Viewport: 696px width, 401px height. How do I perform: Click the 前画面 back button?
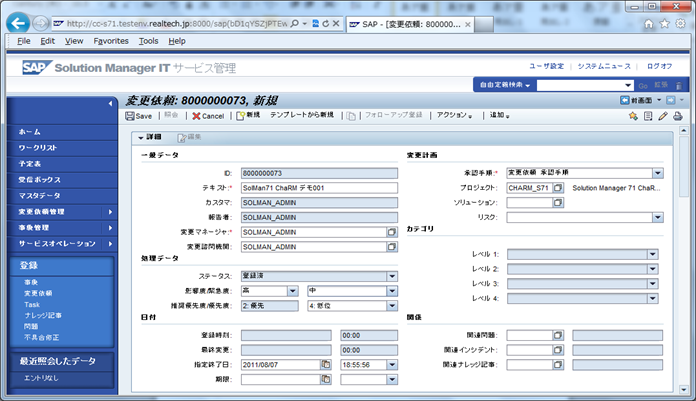click(636, 100)
